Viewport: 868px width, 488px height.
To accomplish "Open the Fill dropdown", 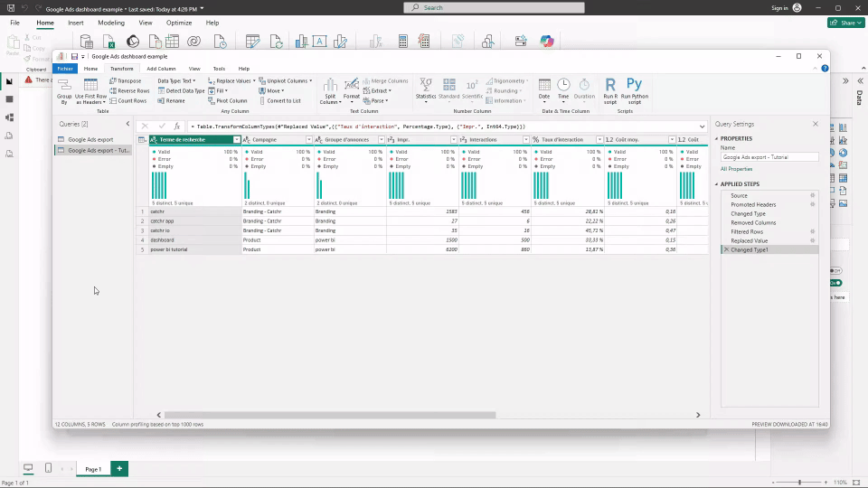I will click(x=218, y=90).
